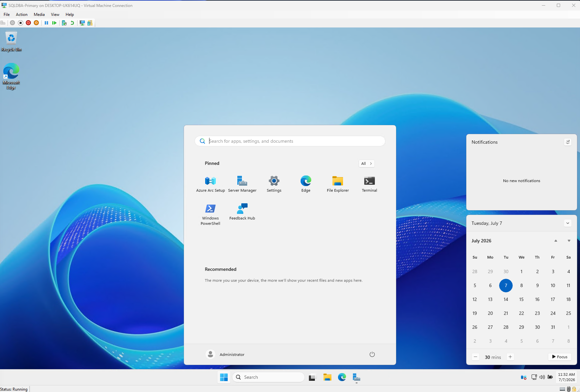Toggle do not disturb in Notifications
The image size is (580, 392).
pyautogui.click(x=568, y=142)
